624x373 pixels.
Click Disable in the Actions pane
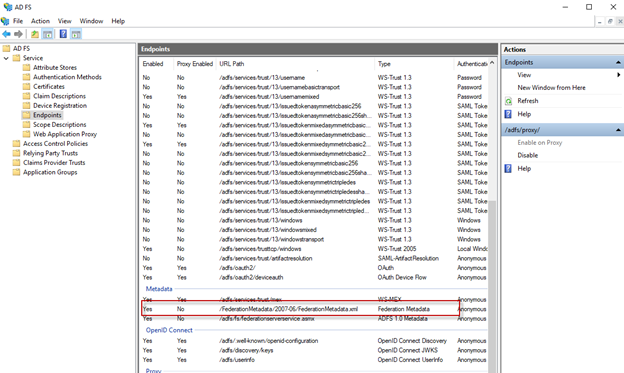tap(528, 155)
